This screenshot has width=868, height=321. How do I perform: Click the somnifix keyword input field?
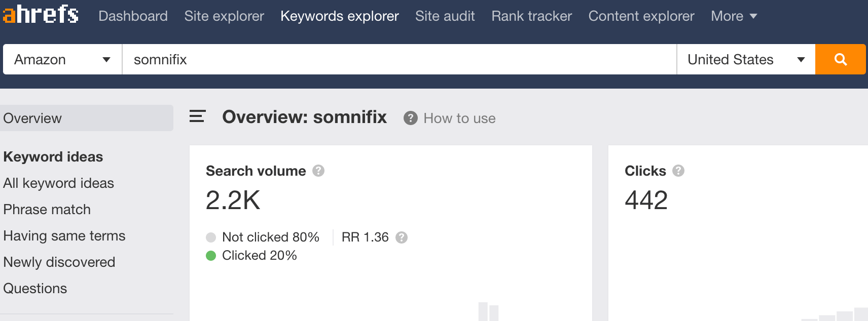coord(355,59)
